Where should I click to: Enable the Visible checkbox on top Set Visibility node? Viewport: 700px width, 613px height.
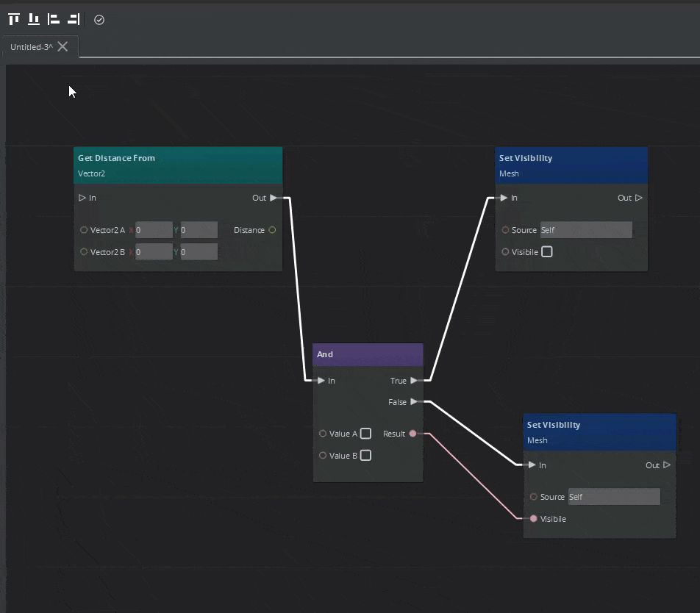click(x=547, y=251)
